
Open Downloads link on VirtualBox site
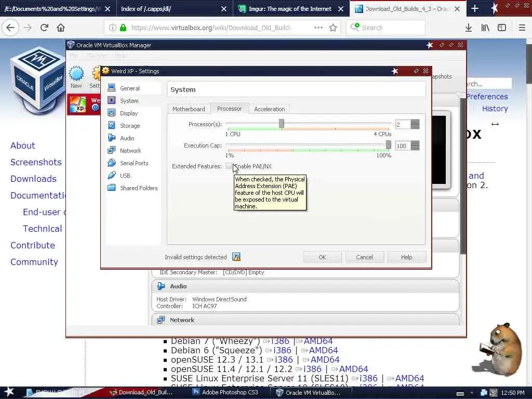33,179
